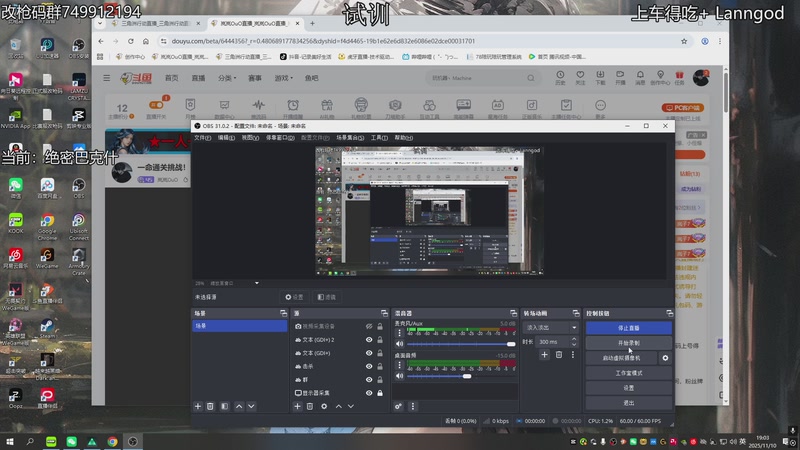Add a new source in Sources panel
The width and height of the screenshot is (800, 450).
tap(297, 406)
